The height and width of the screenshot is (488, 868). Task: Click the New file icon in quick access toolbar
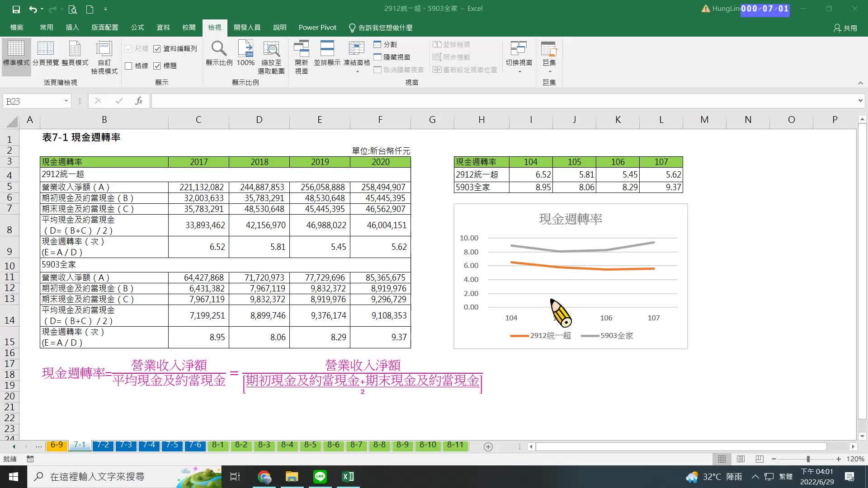pyautogui.click(x=90, y=9)
